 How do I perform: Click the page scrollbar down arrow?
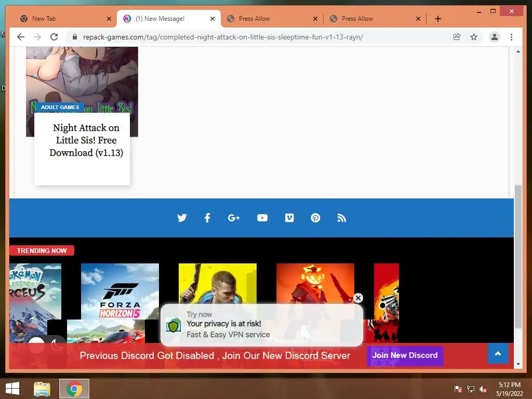518,364
